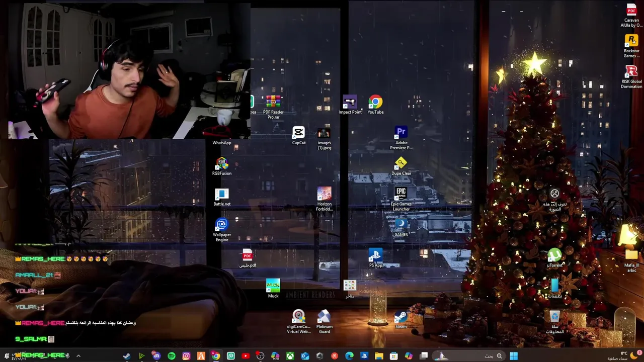Image resolution: width=644 pixels, height=362 pixels.
Task: Open the Caravan AlUla PDF file
Action: click(x=631, y=16)
